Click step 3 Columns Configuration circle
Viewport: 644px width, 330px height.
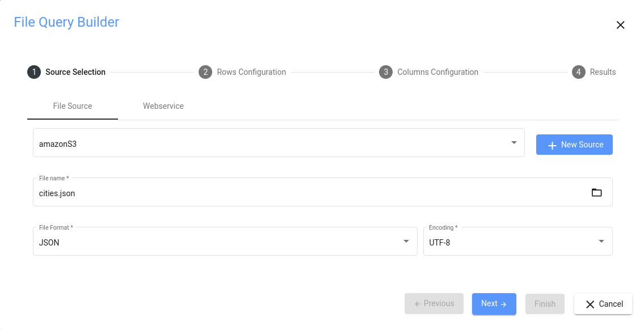(x=386, y=72)
